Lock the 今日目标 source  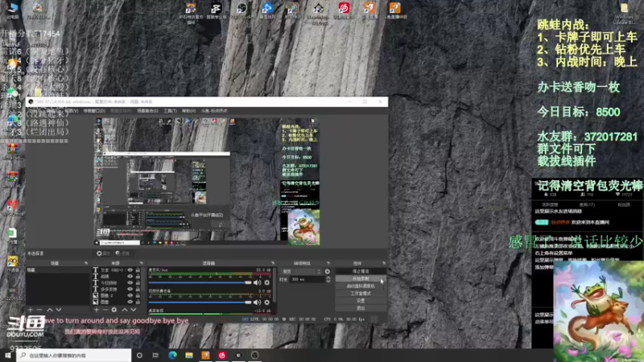138,283
